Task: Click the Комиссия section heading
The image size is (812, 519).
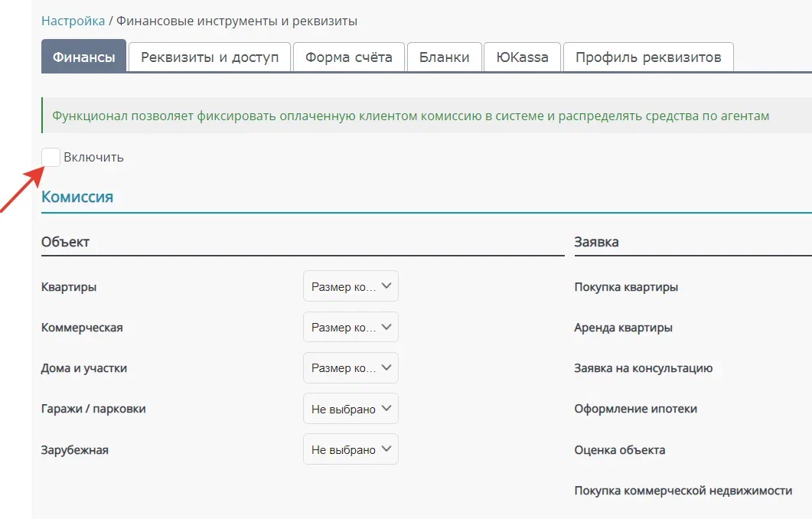Action: click(x=77, y=197)
